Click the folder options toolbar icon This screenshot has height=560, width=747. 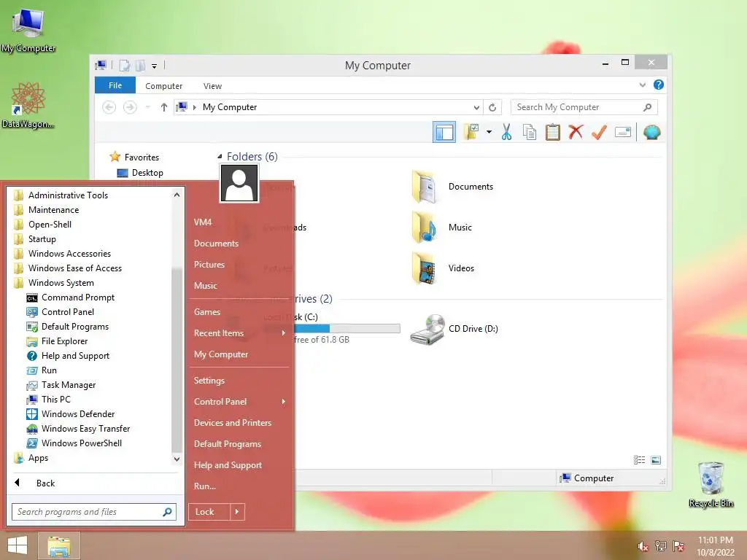click(471, 132)
